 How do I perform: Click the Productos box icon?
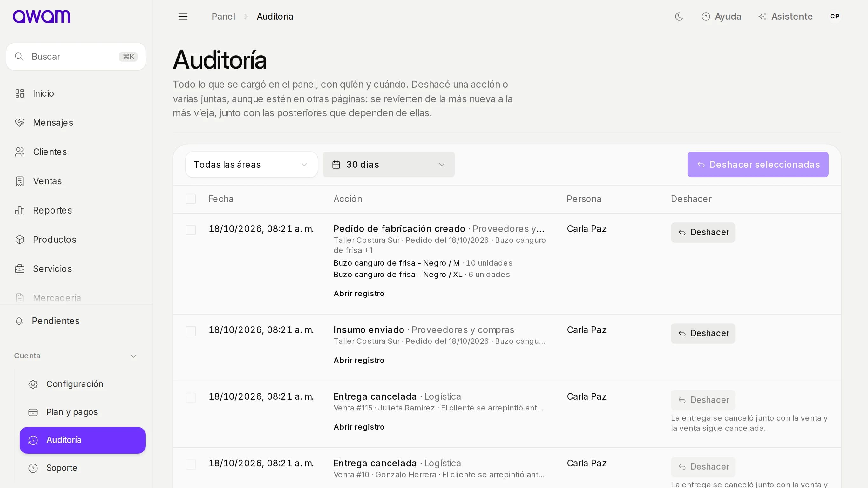pos(20,240)
